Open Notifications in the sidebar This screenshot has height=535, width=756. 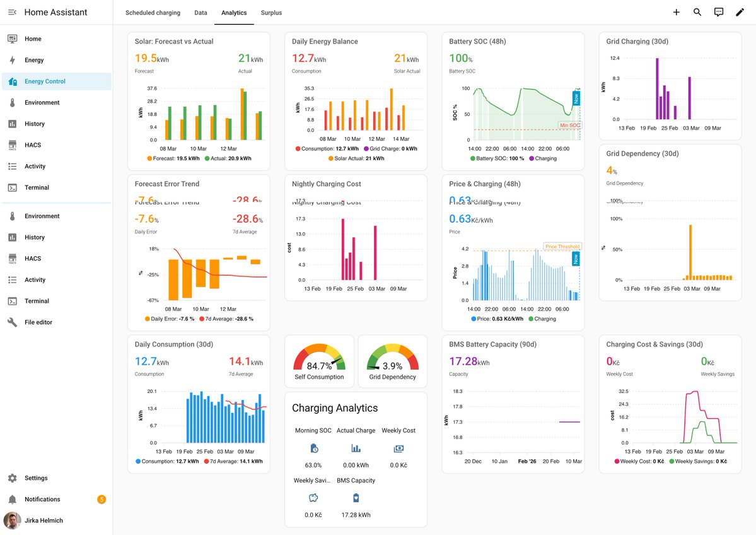(x=56, y=499)
